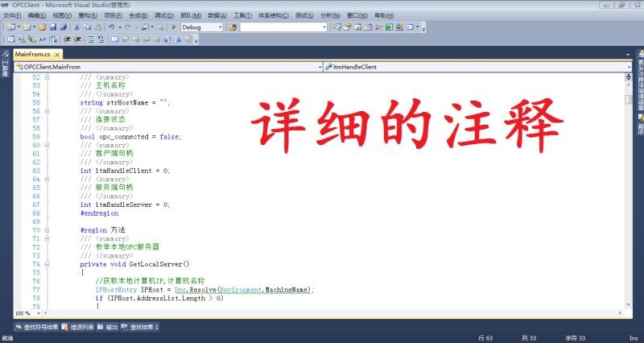Click the Undo arrow icon
This screenshot has width=644, height=343.
pos(111,27)
